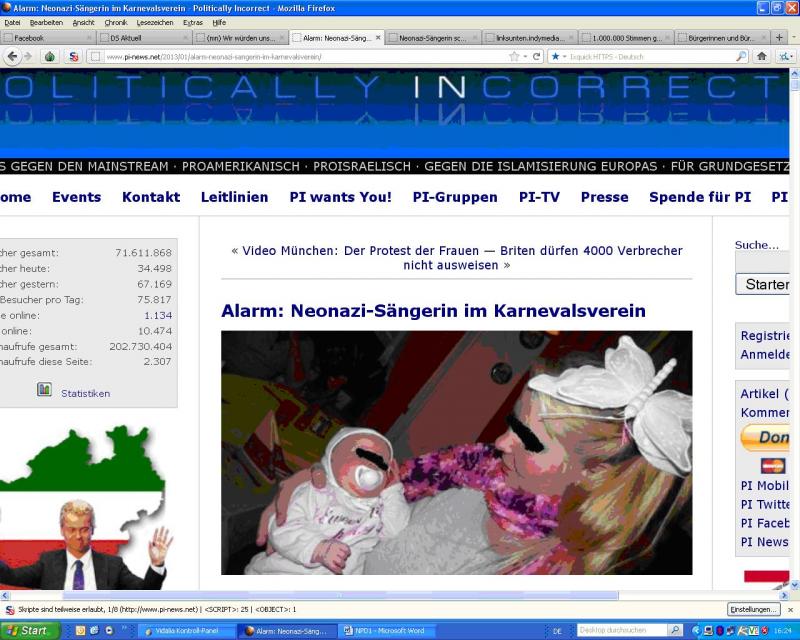Open the search engine selector dropdown

click(558, 56)
